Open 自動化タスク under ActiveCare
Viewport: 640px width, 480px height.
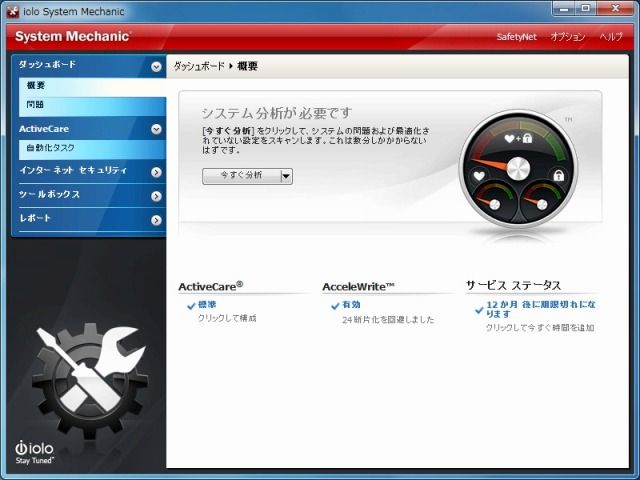[92, 148]
